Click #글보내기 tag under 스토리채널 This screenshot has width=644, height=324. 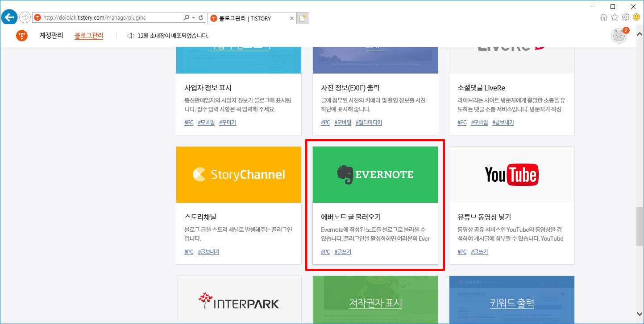pos(208,252)
